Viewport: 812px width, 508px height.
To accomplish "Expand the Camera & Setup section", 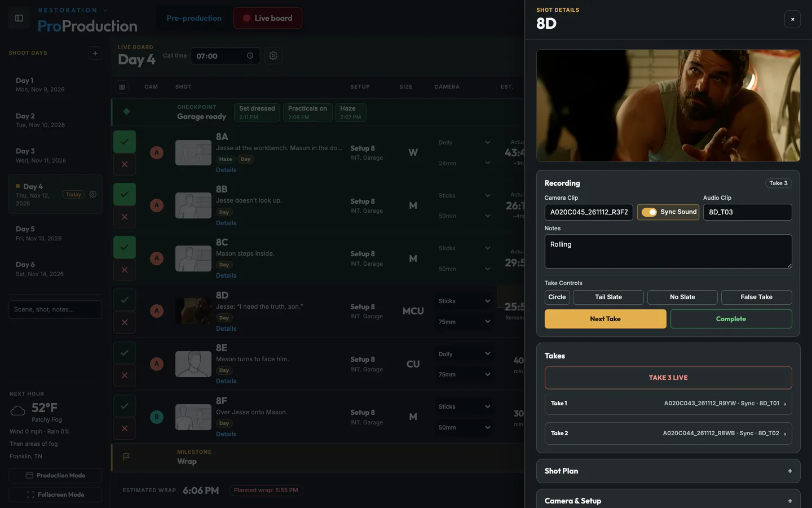I will point(668,501).
